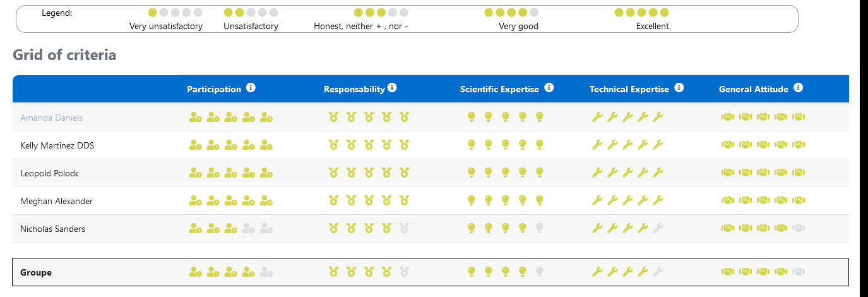This screenshot has height=297, width=868.
Task: Open Scientific Expertise info tooltip icon
Action: coord(549,88)
